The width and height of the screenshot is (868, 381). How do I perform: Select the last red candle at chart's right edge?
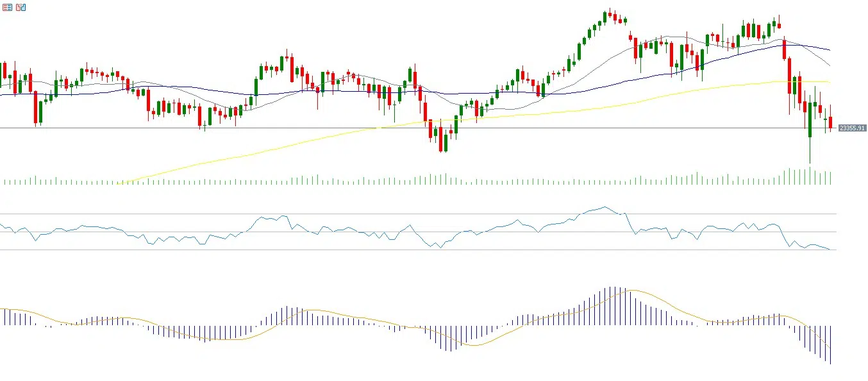click(831, 123)
